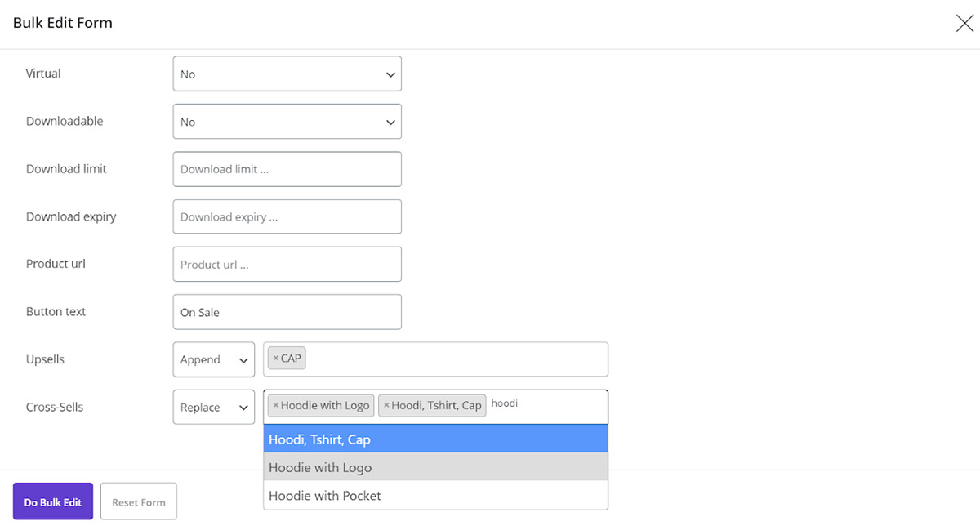Screen dimensions: 980x526
Task: Remove the CAP tag from Upsells
Action: click(275, 359)
